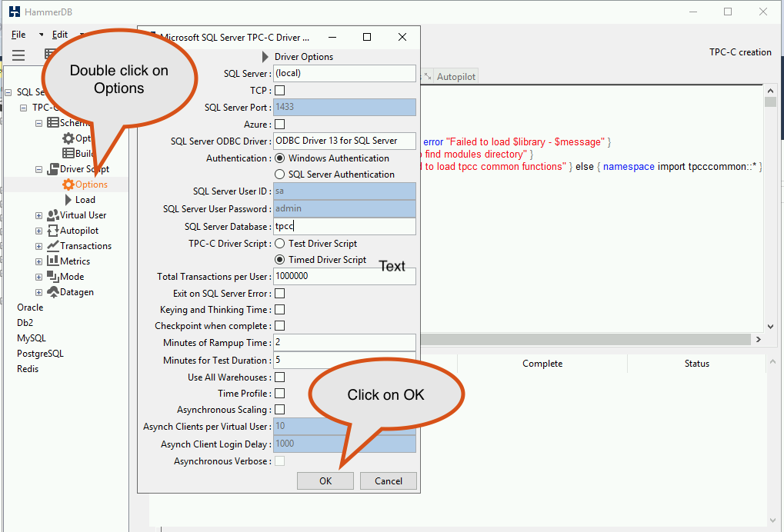This screenshot has width=784, height=532.
Task: Enable Checkpoint when complete checkbox
Action: point(280,326)
